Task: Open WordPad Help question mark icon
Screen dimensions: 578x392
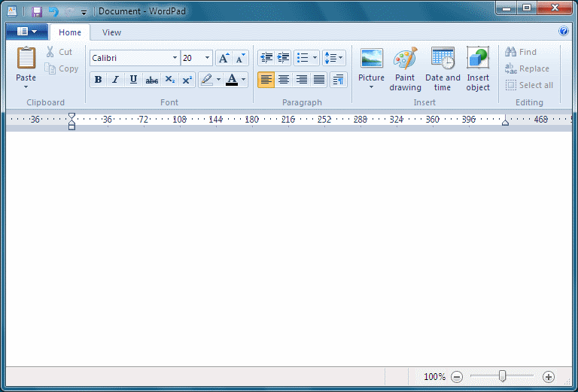Action: point(563,31)
